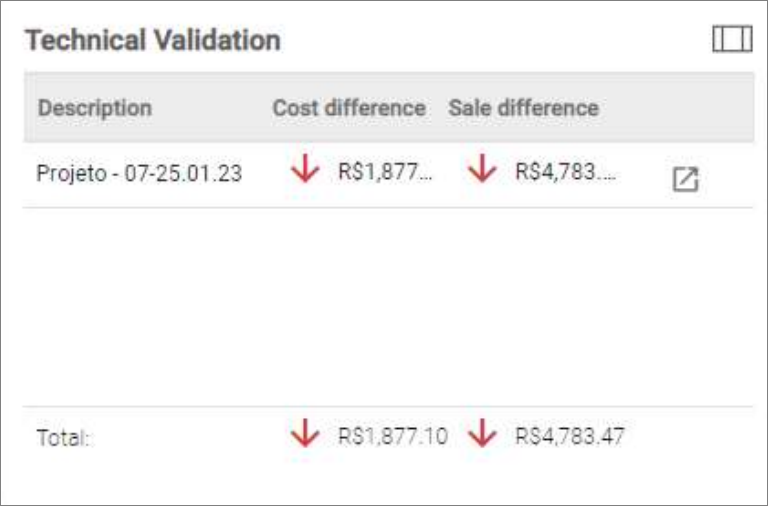Click Total cost difference down arrow

[x=305, y=432]
